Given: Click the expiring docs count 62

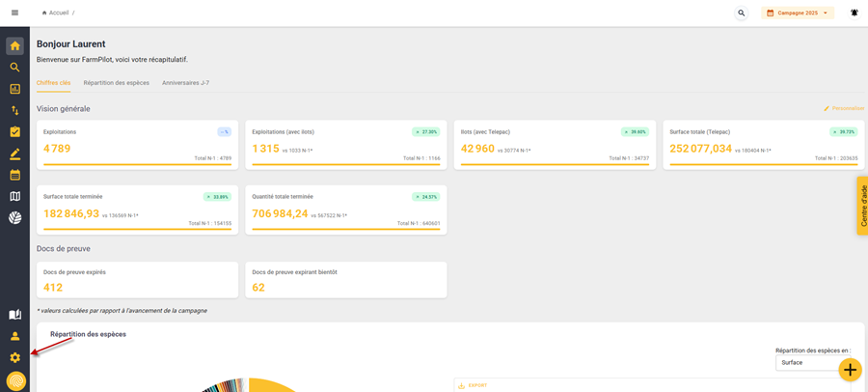Looking at the screenshot, I should coord(258,287).
